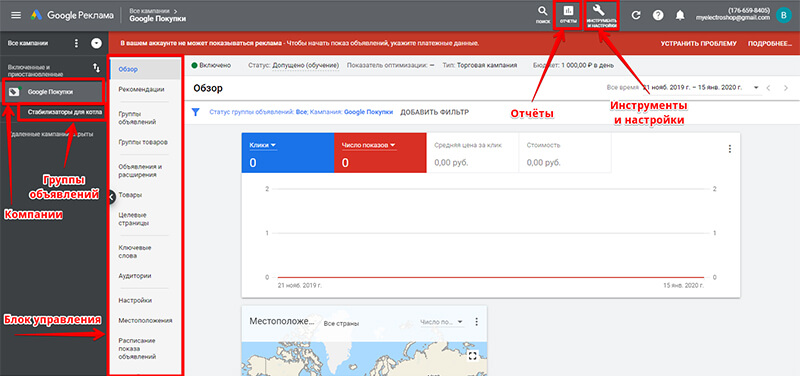Expand the Все кампании round dropdown arrow
800x376 pixels.
point(96,43)
